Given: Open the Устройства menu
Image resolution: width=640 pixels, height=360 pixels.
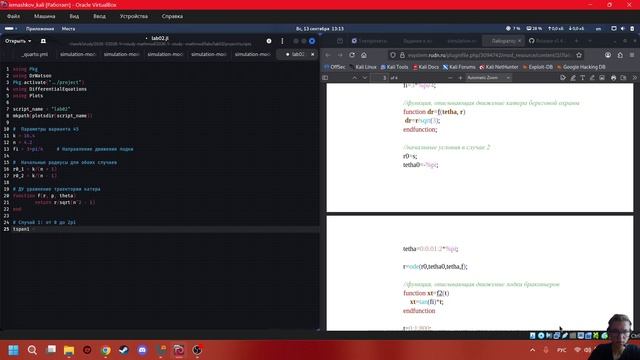Looking at the screenshot, I should pos(134,16).
